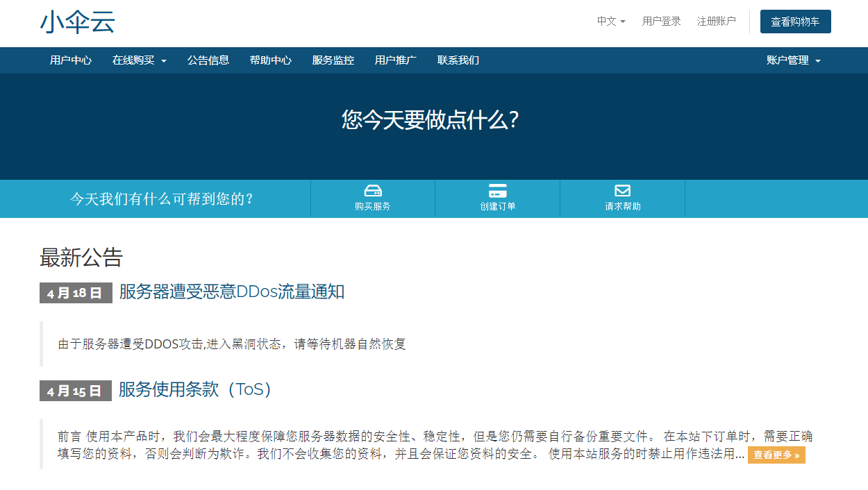The image size is (868, 490).
Task: Expand the 账户管理 dropdown menu
Action: tap(794, 60)
